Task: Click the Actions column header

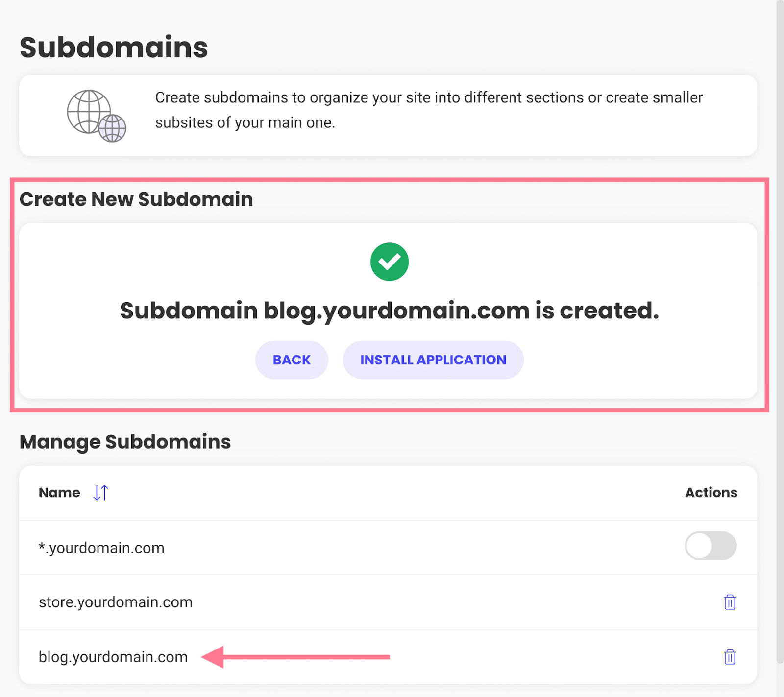Action: point(711,493)
